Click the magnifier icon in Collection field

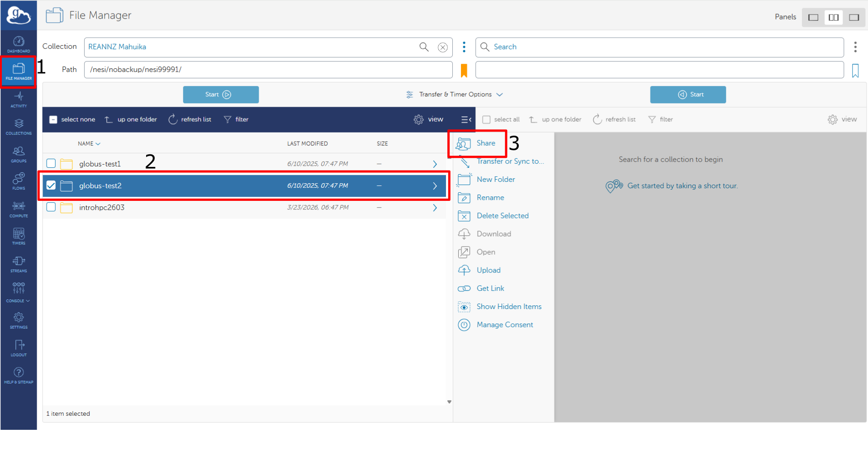(x=424, y=47)
